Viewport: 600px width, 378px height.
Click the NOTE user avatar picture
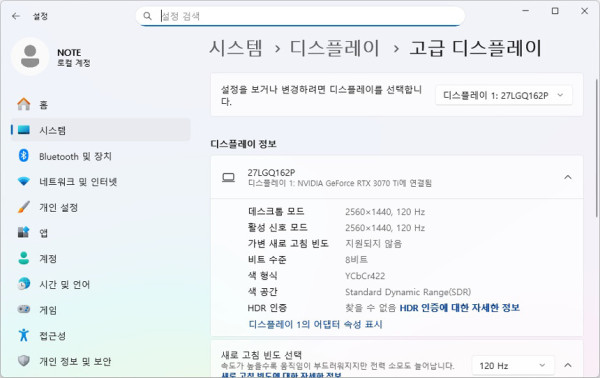point(30,56)
